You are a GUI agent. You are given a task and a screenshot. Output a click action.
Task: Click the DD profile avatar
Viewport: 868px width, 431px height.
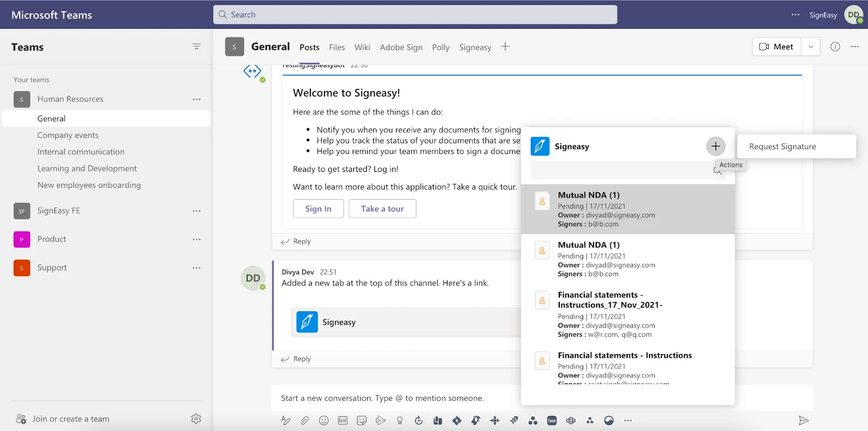[x=854, y=15]
